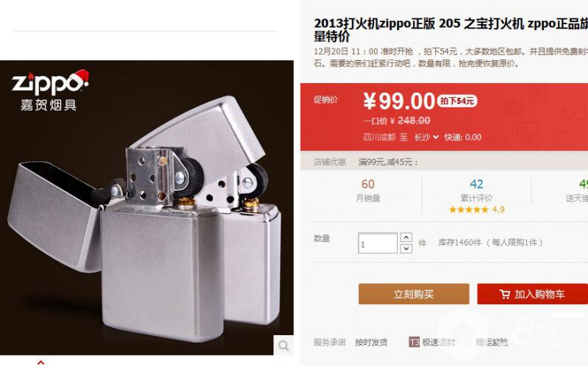This screenshot has width=588, height=366.
Task: Click the five-star rating icons
Action: click(470, 209)
